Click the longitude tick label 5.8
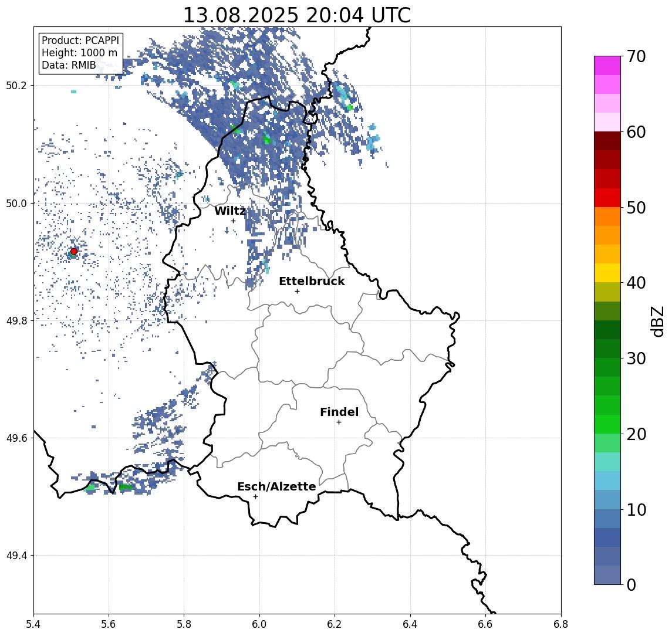This screenshot has height=636, width=672. point(184,624)
